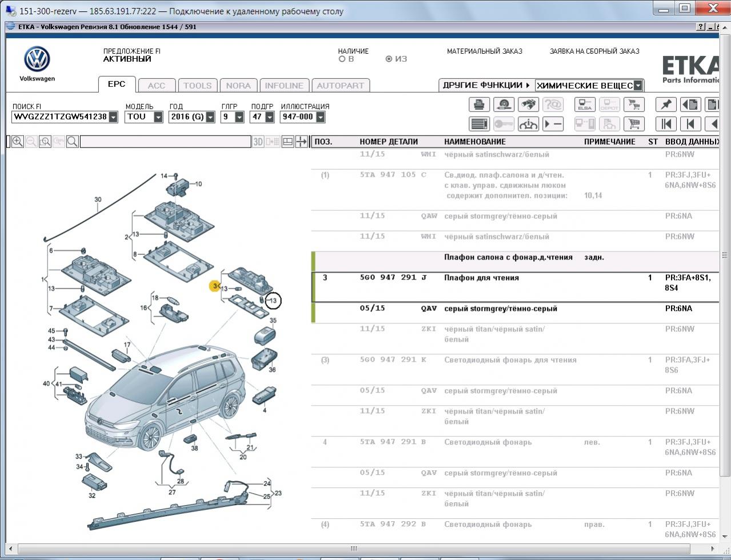Switch to the EPC tab
The height and width of the screenshot is (560, 731).
pyautogui.click(x=117, y=84)
